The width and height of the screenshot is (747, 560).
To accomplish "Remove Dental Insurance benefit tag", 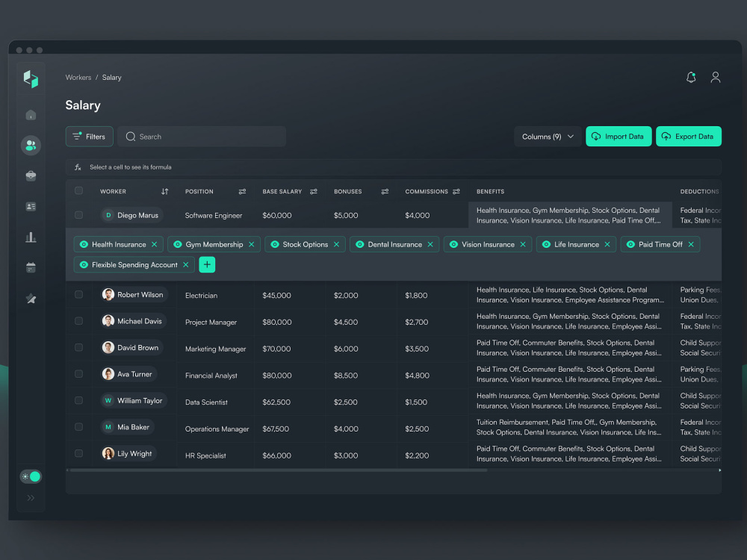I will 430,244.
